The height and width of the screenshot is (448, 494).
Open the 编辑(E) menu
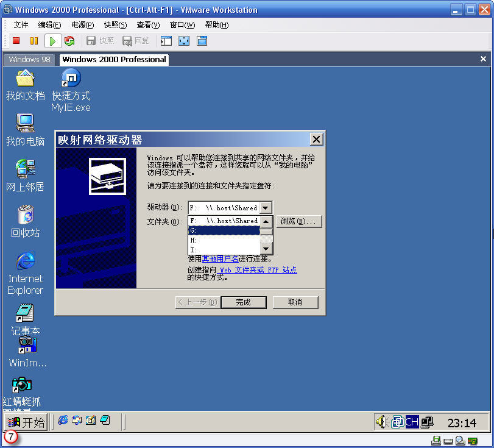pyautogui.click(x=49, y=25)
